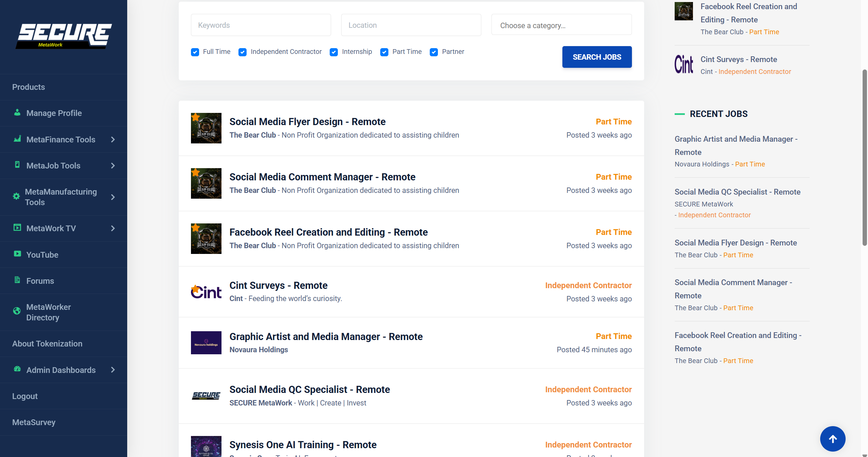868x457 pixels.
Task: Uncheck the Partner filter
Action: click(433, 52)
